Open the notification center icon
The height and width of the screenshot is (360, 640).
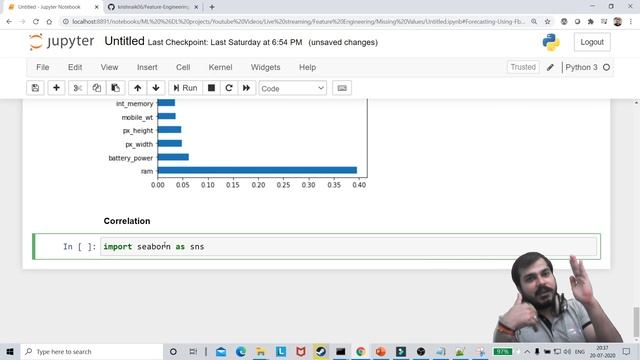click(627, 351)
